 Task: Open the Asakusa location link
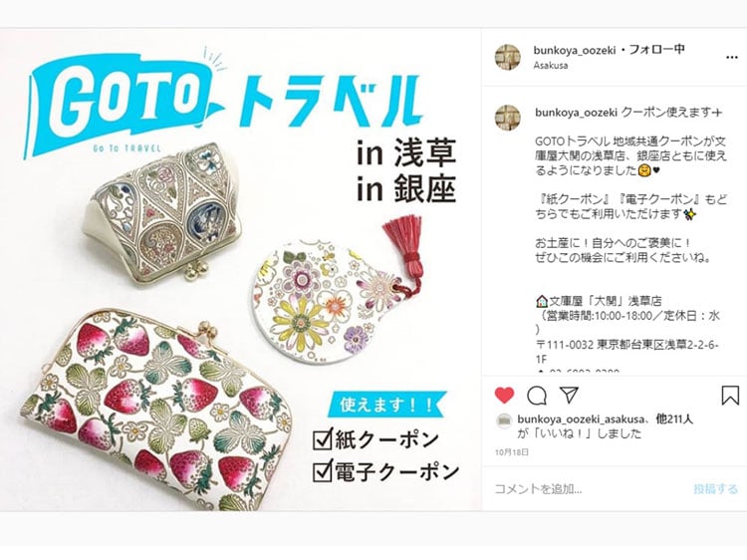551,66
